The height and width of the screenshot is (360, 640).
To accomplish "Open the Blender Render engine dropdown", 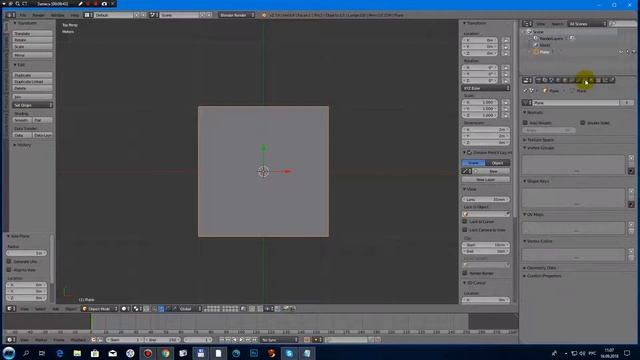I will [236, 15].
